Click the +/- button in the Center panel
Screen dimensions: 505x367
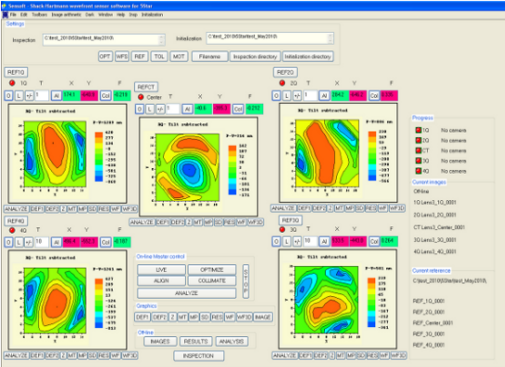click(x=160, y=109)
